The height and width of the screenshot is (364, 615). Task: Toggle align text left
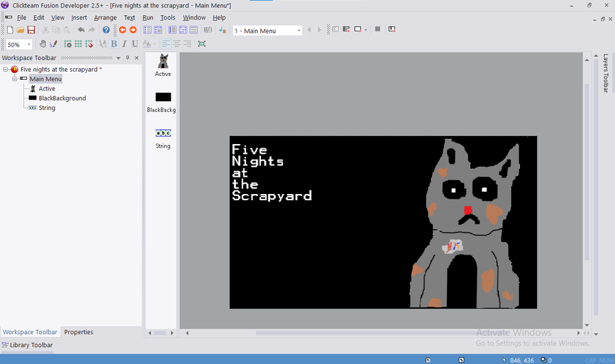[166, 44]
